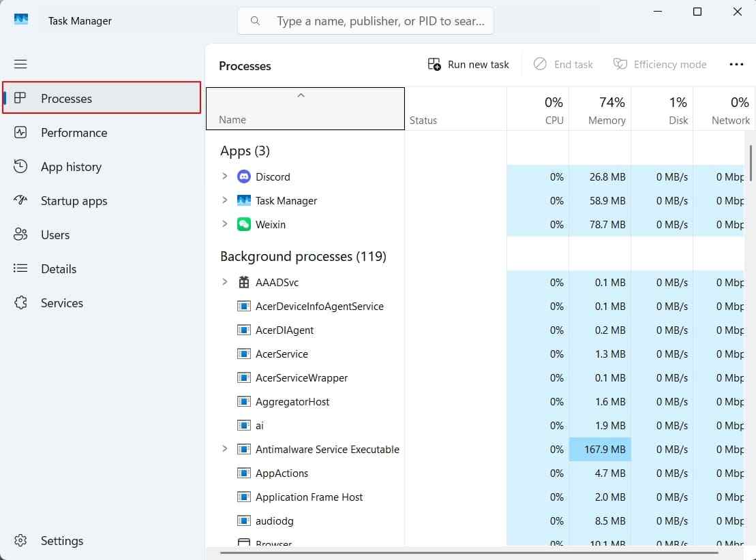Click the Services puzzle icon

(x=20, y=302)
